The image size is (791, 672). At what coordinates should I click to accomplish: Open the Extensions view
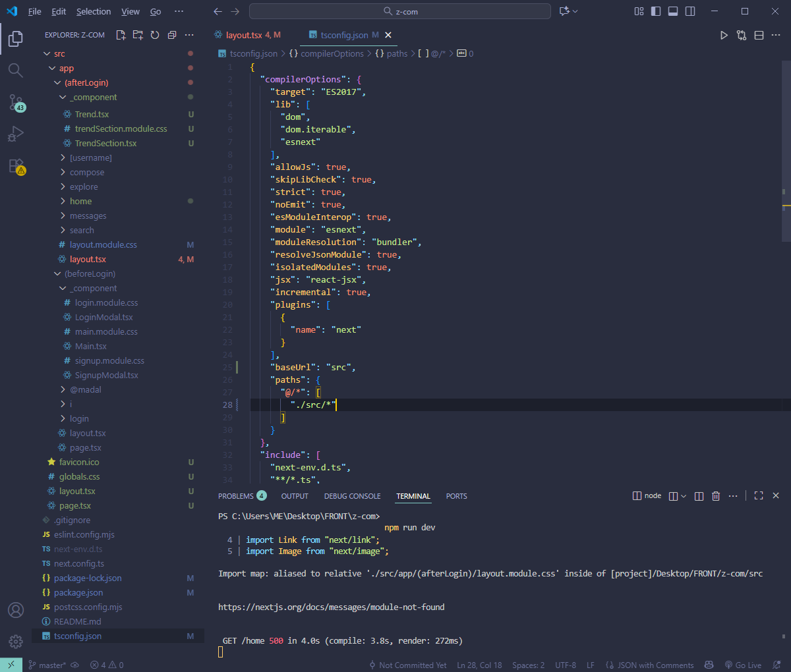(16, 166)
